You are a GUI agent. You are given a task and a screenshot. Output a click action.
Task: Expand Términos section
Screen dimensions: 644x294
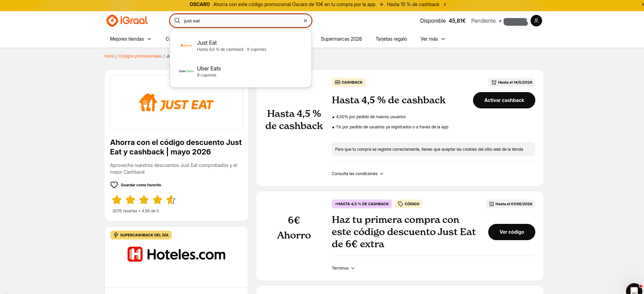343,268
